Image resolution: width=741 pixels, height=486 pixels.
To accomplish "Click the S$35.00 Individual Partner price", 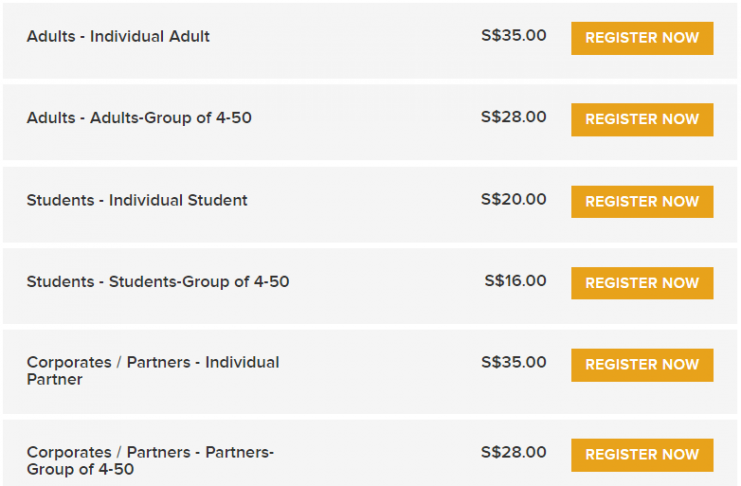I will click(514, 362).
